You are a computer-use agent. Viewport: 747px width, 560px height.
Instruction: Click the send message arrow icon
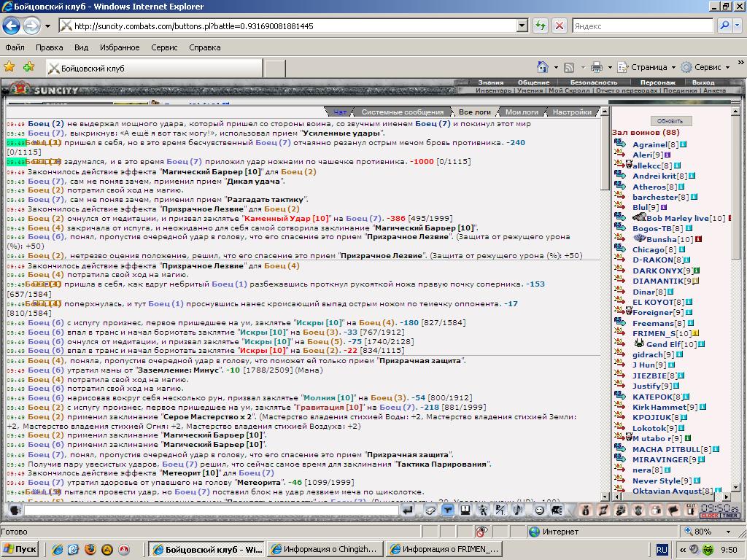coord(408,510)
